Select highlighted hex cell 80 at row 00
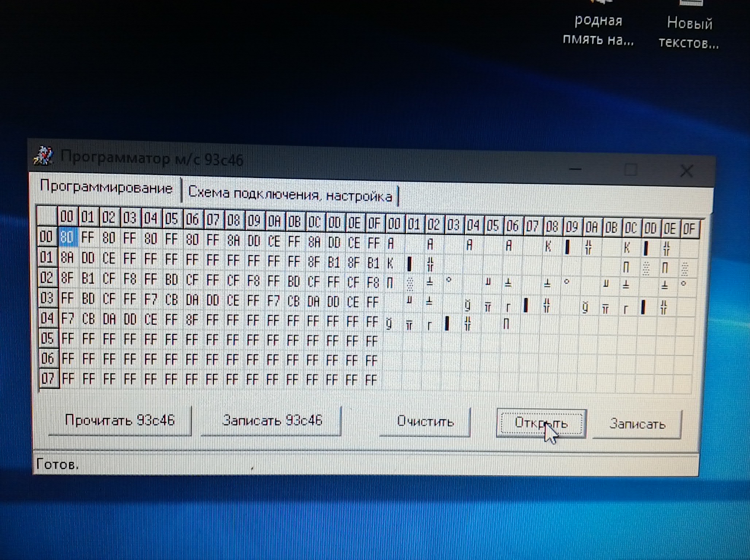This screenshot has width=750, height=560. coord(67,237)
